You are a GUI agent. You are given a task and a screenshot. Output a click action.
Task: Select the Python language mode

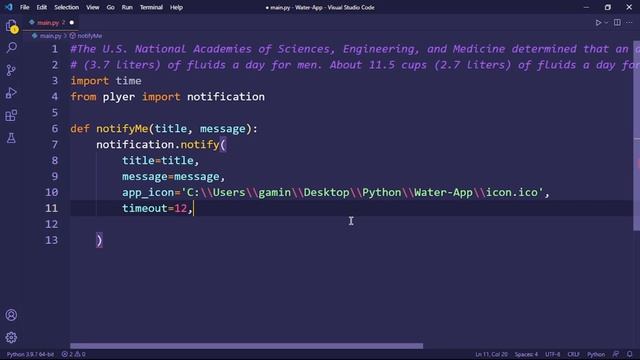pos(596,354)
